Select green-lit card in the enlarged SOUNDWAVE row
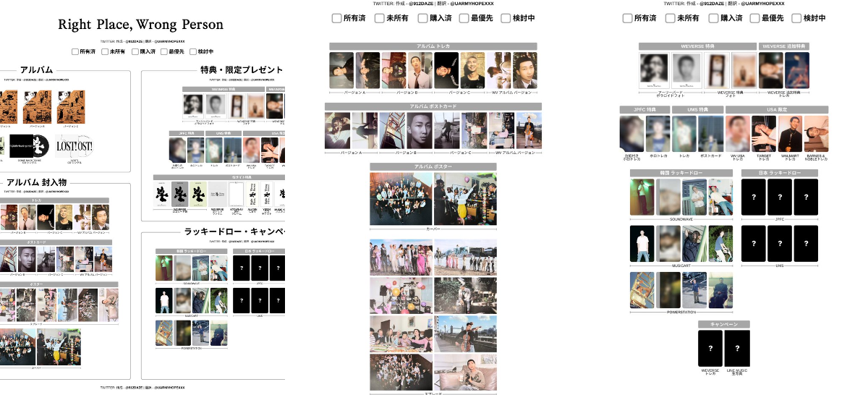 click(x=642, y=197)
